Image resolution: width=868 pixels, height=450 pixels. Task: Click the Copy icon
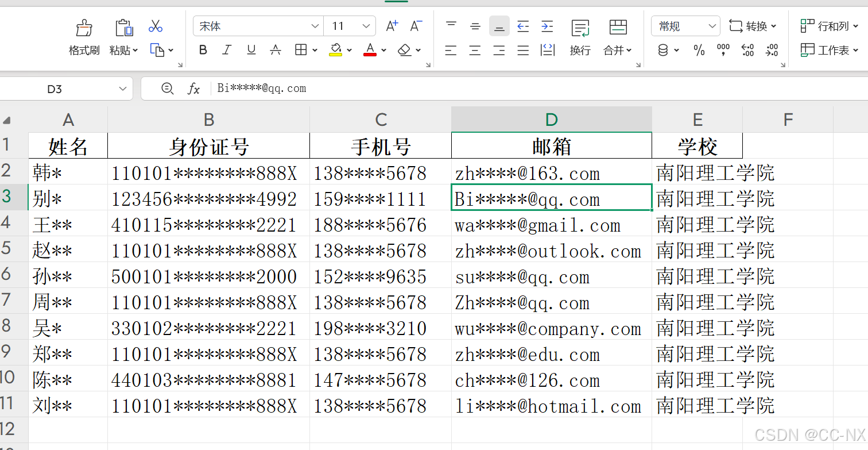(x=157, y=50)
